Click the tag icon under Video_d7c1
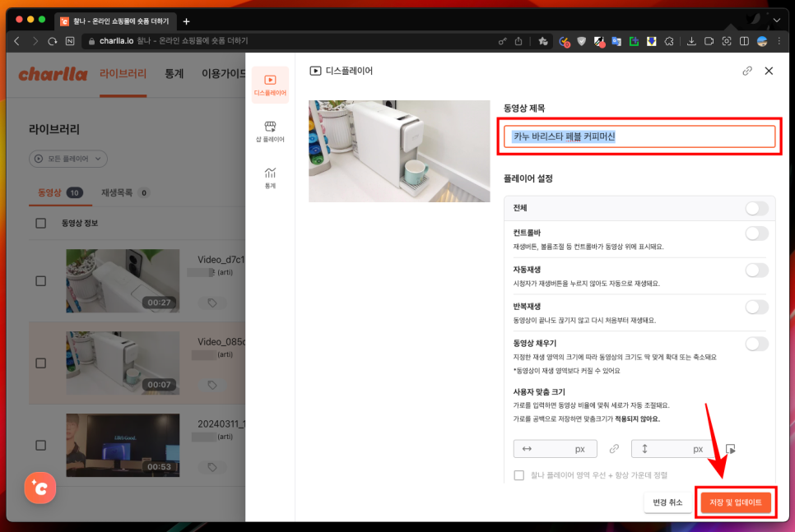The width and height of the screenshot is (795, 532). (x=212, y=303)
